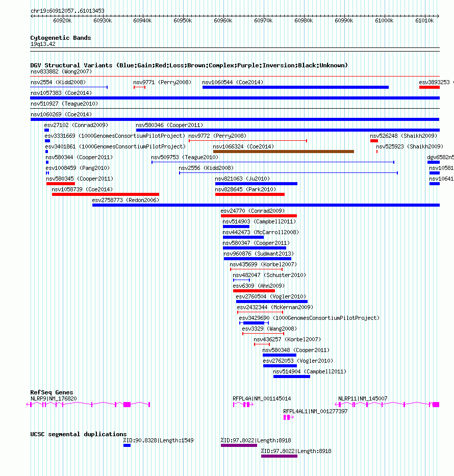Select the 19q13.42 band label

click(x=43, y=44)
